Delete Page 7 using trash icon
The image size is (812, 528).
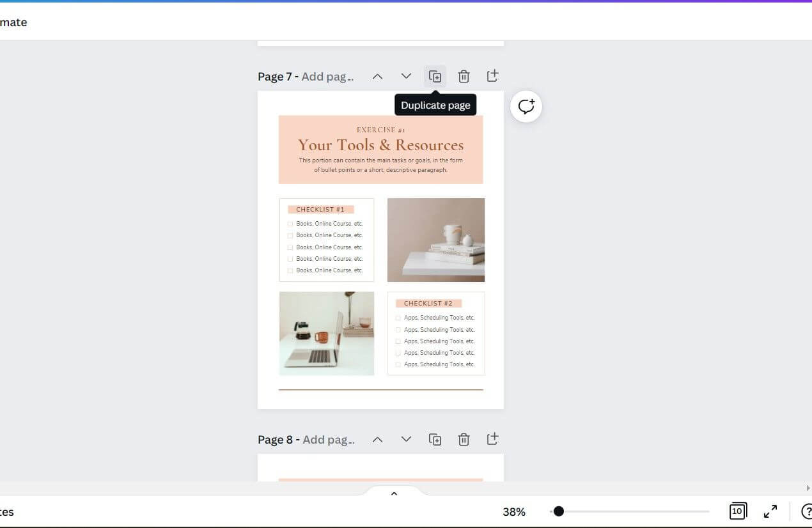[x=464, y=77]
